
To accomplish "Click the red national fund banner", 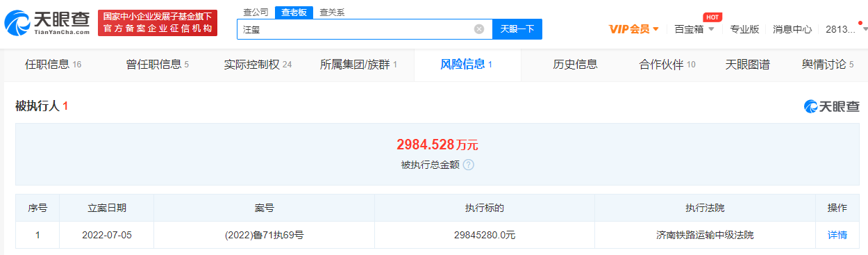I will click(158, 23).
